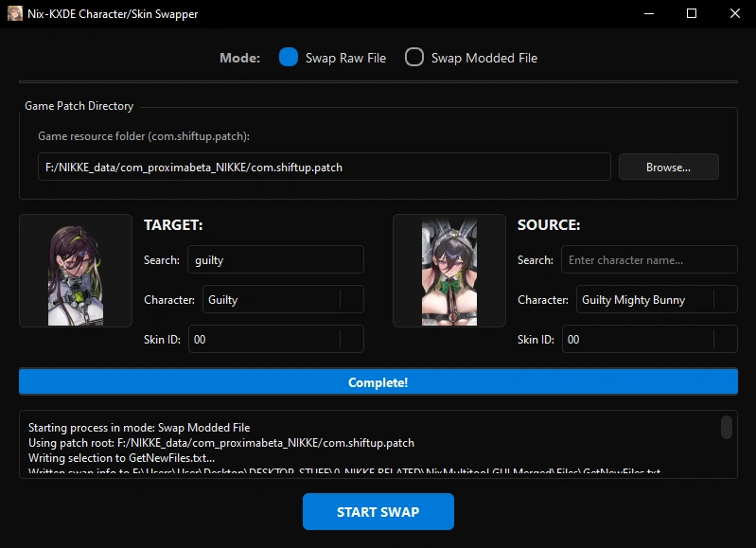Maximize the Nix-KXDE Swapper window
This screenshot has height=548, width=756.
point(692,13)
